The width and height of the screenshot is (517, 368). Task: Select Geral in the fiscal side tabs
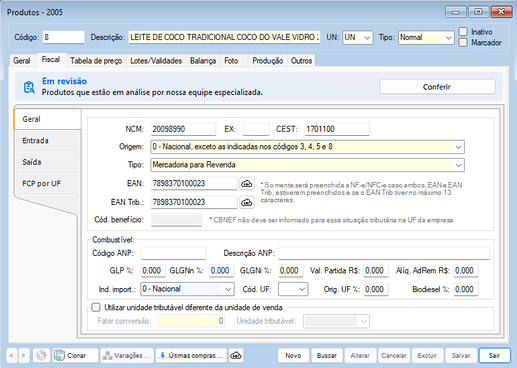coord(47,119)
